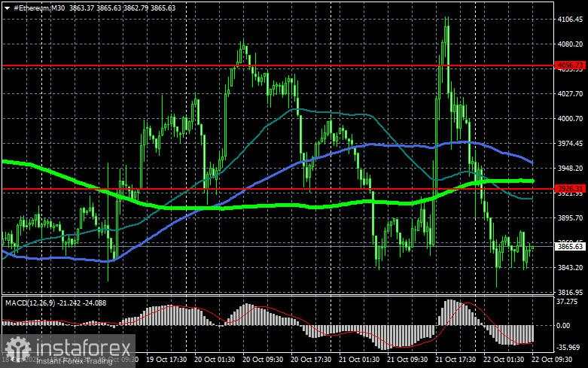The image size is (588, 368).
Task: Click the 0.00 MACD scale value
Action: (564, 326)
